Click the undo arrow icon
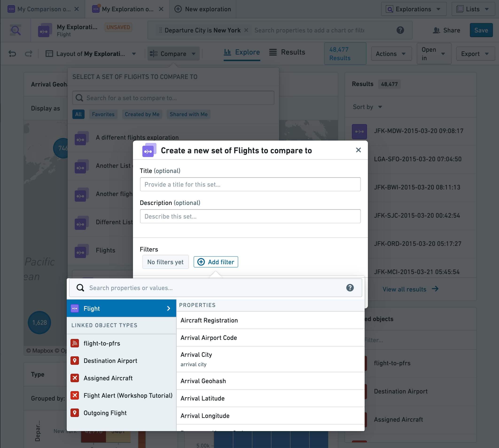 tap(12, 53)
